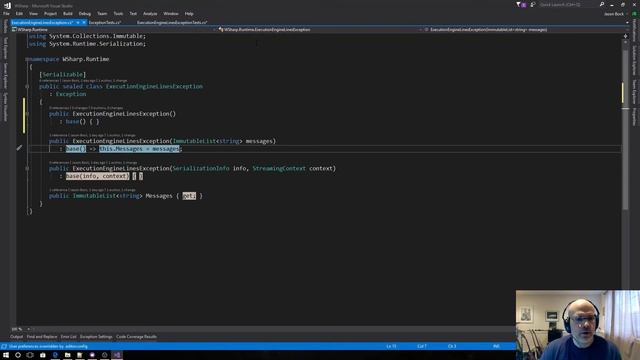Image resolution: width=640 pixels, height=360 pixels.
Task: Collapse the ExecutionEngineLinesException class outline
Action: 27,87
